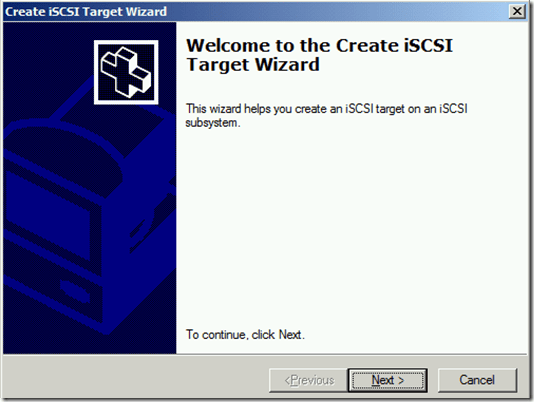Click the blue storage device illustration
The image size is (534, 402).
point(89,218)
